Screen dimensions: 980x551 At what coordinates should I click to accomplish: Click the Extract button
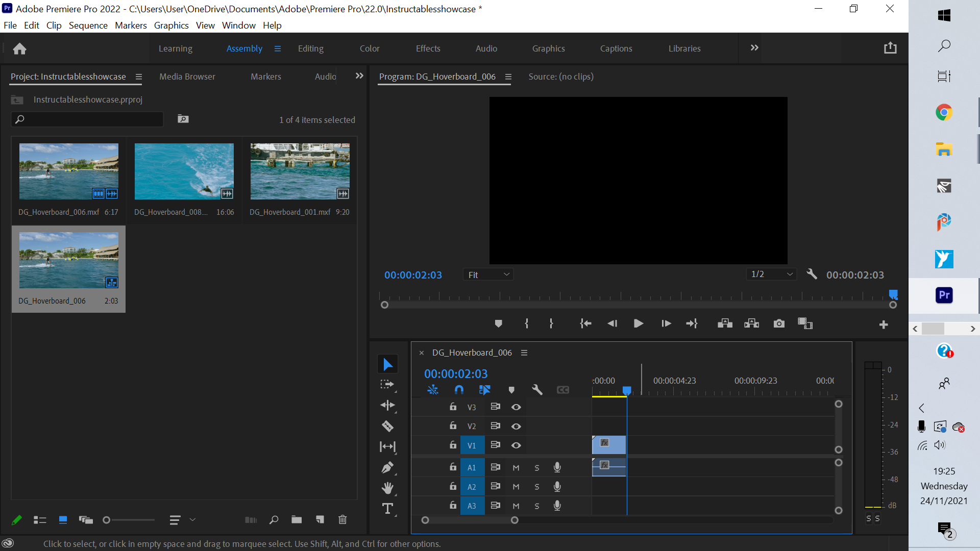pos(751,323)
